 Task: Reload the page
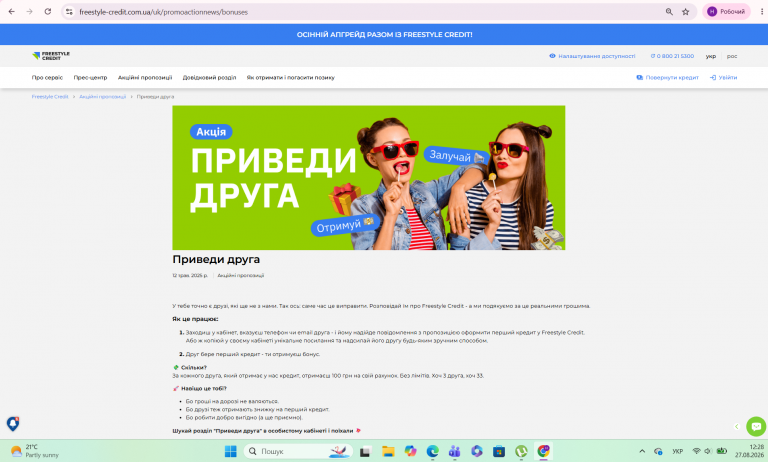48,12
